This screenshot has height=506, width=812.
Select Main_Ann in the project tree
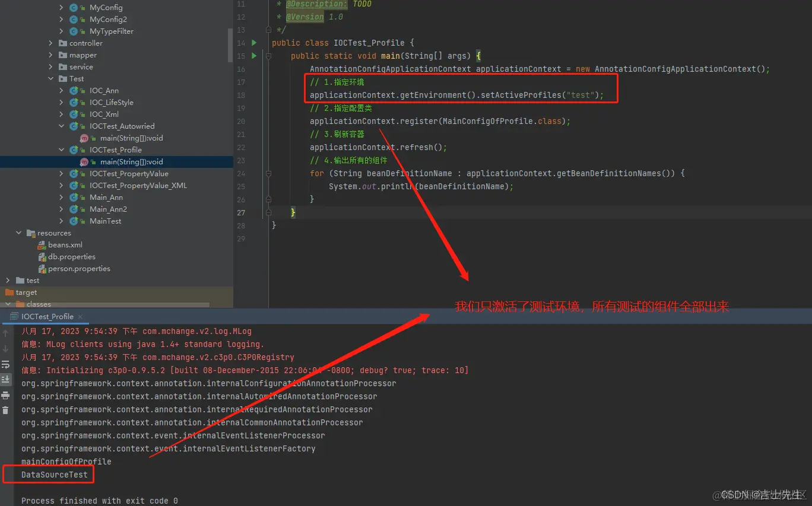tap(106, 198)
